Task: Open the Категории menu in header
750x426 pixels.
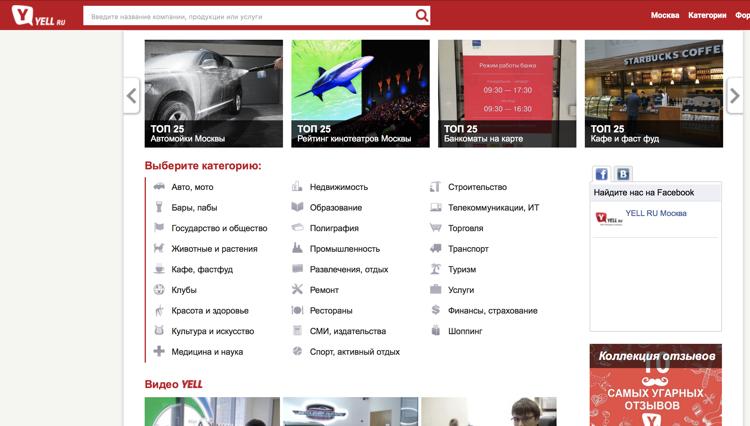Action: (707, 15)
